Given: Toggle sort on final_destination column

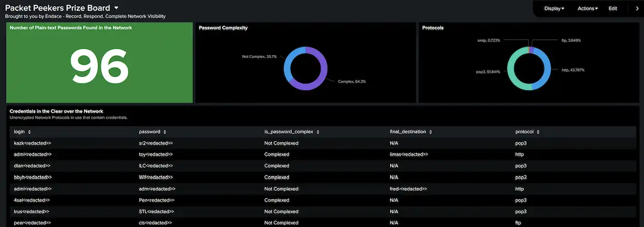Looking at the screenshot, I should coord(430,132).
